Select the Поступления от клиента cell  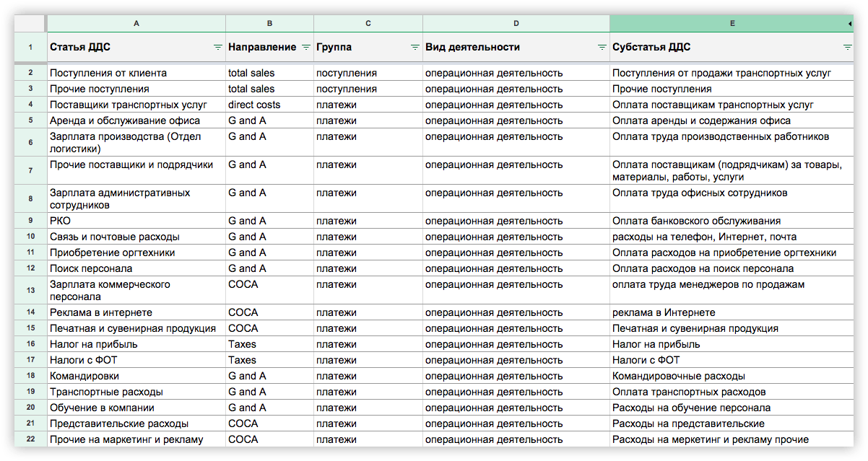tap(136, 73)
